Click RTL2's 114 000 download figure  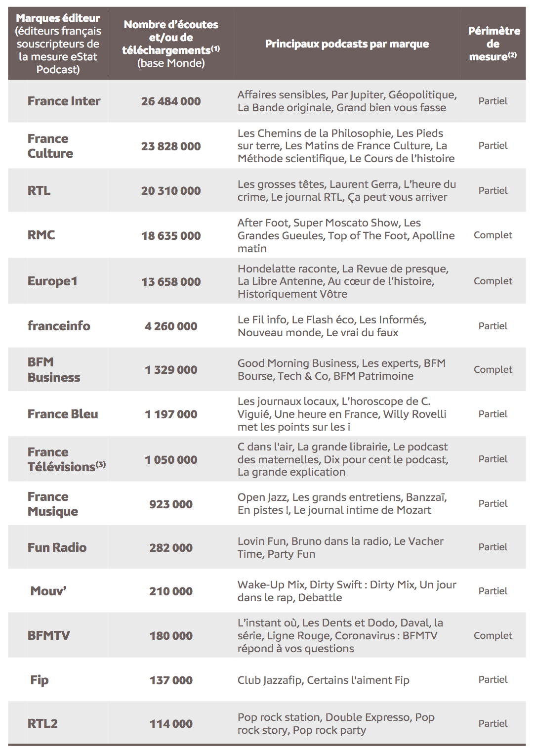point(171,724)
